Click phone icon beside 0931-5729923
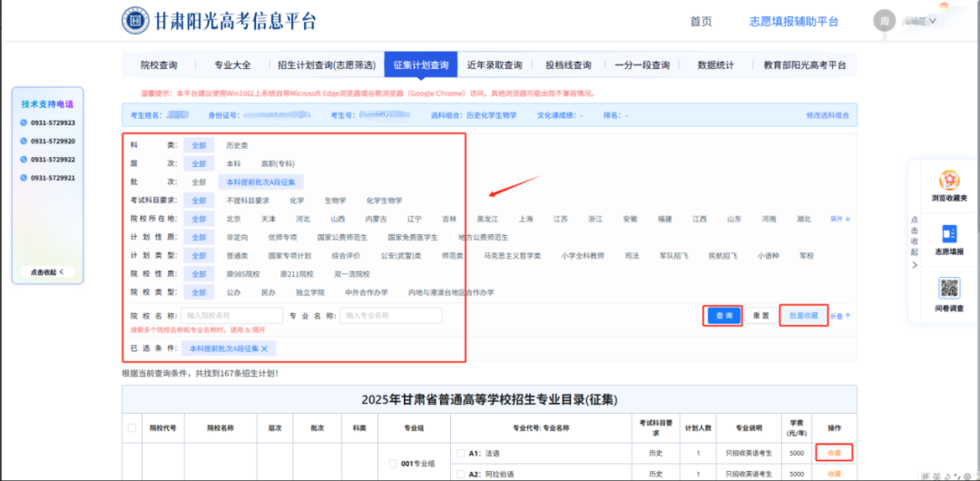 24,123
